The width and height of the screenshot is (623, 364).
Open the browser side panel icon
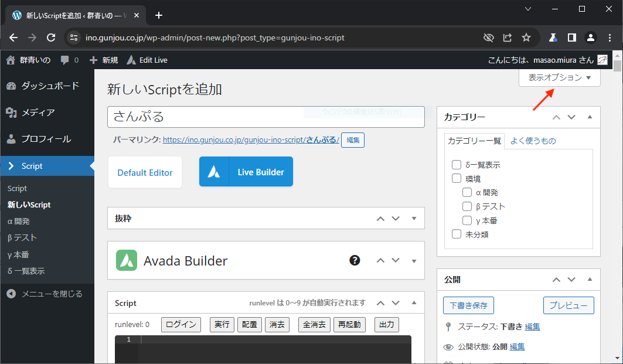(571, 38)
